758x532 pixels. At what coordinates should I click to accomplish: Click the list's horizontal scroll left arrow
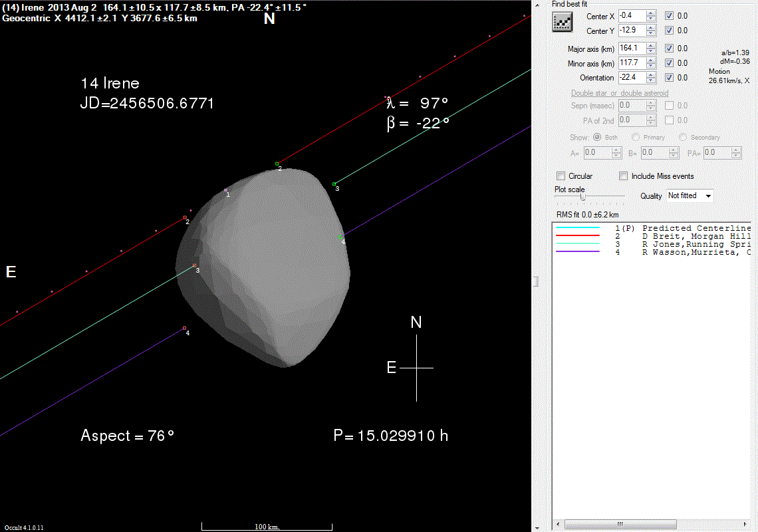tap(558, 525)
